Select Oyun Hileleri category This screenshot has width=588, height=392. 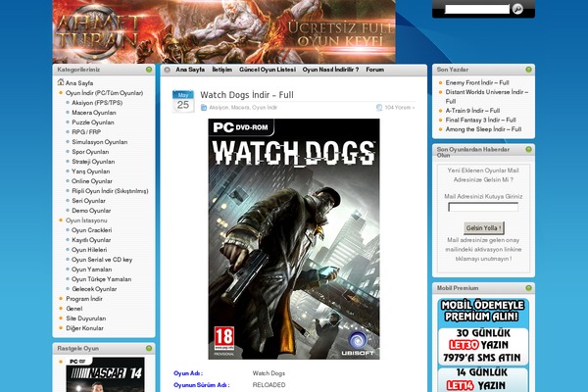pyautogui.click(x=89, y=250)
